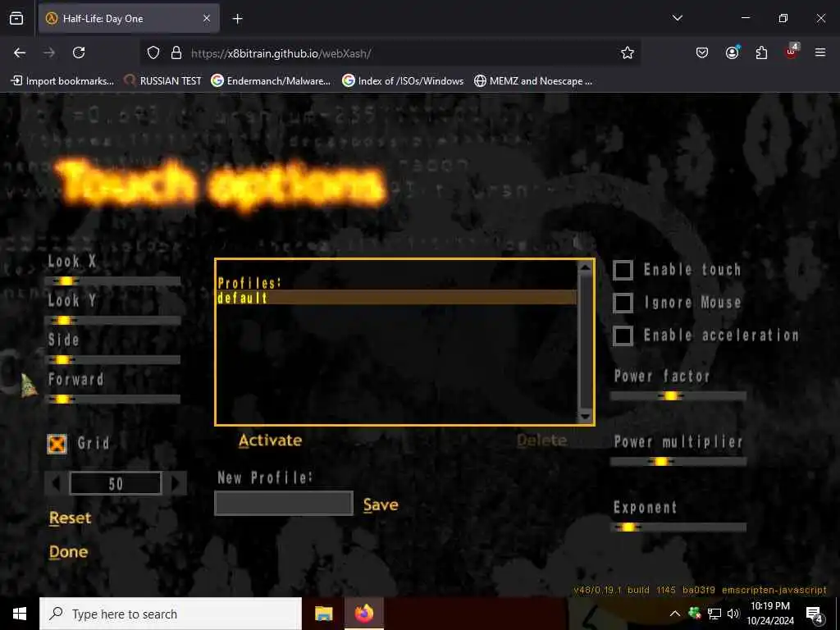Open Firefox View recent browsing icon

tap(16, 19)
